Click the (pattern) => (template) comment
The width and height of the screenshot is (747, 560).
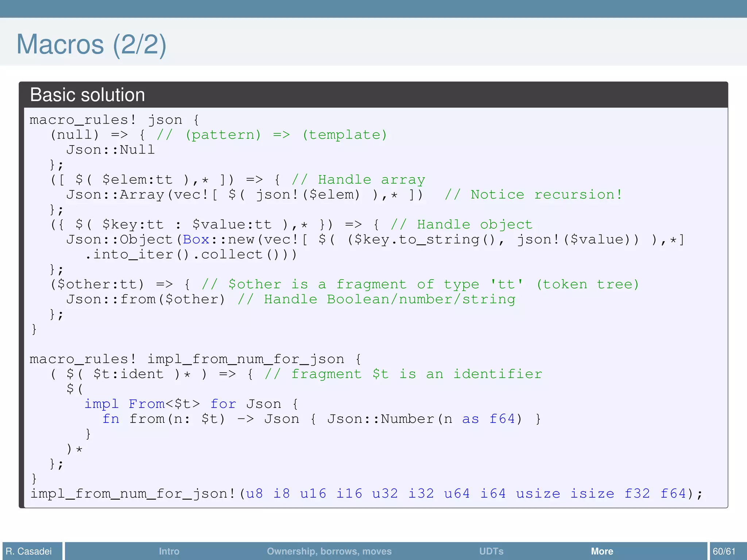point(272,135)
